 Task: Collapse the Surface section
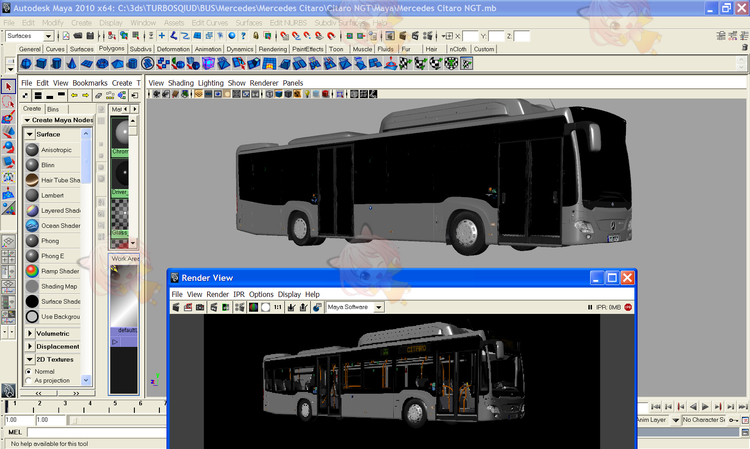point(30,134)
